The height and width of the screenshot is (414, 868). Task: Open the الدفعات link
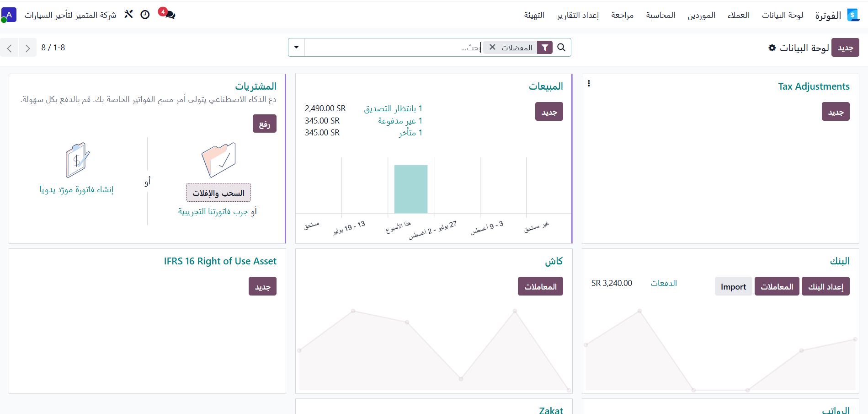click(664, 283)
